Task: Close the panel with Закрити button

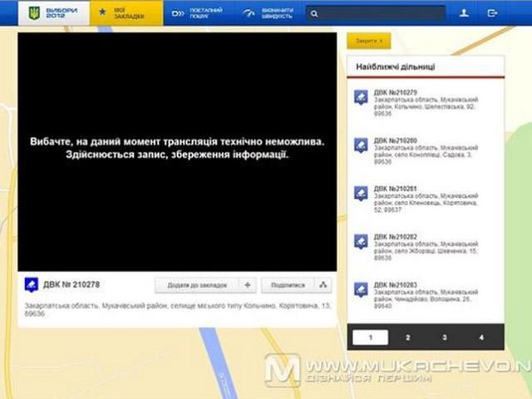Action: 369,41
